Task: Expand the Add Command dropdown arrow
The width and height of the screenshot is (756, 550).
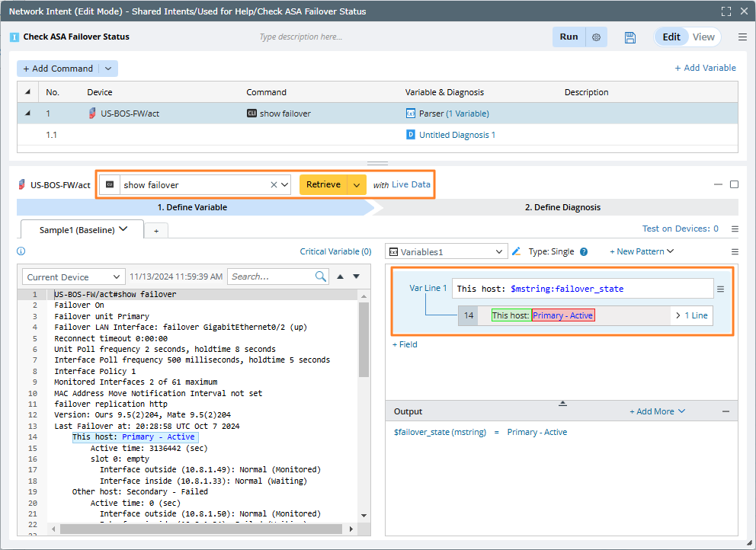Action: [108, 69]
